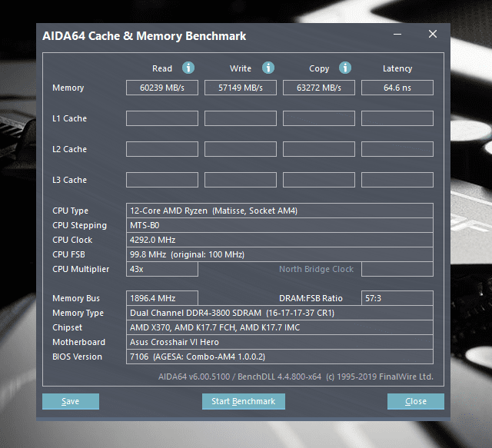
Task: Click the Motherboard value Asus Crosshair VI Hero
Action: (280, 342)
